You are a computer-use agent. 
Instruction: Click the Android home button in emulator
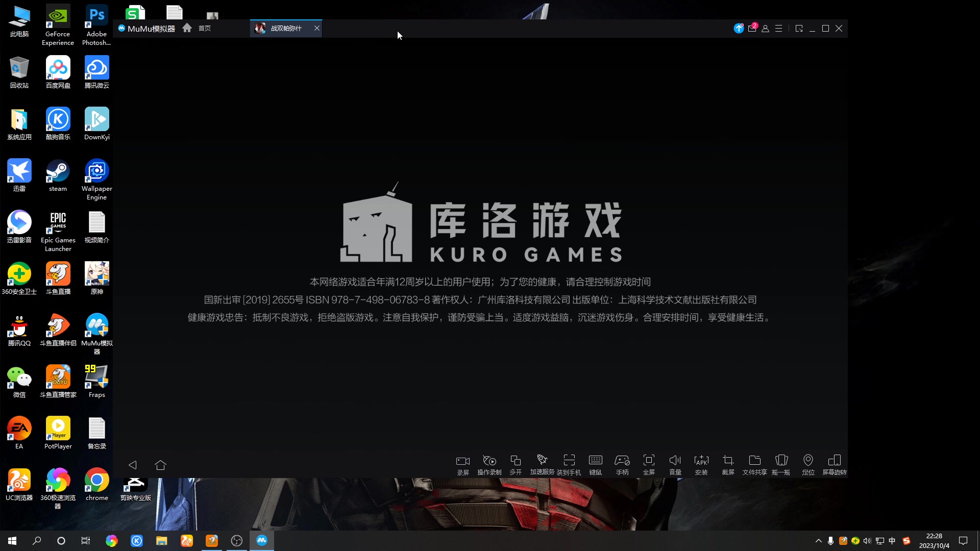[x=160, y=465]
